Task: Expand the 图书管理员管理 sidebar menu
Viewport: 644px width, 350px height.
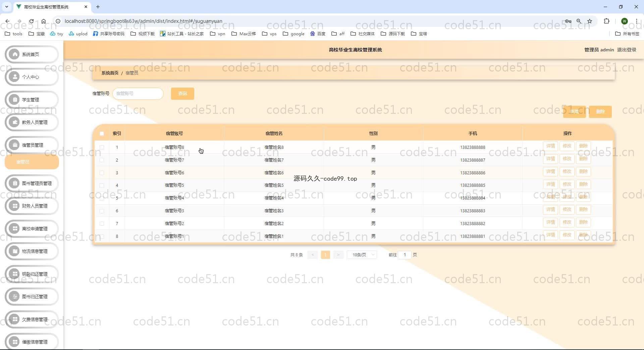Action: 32,183
